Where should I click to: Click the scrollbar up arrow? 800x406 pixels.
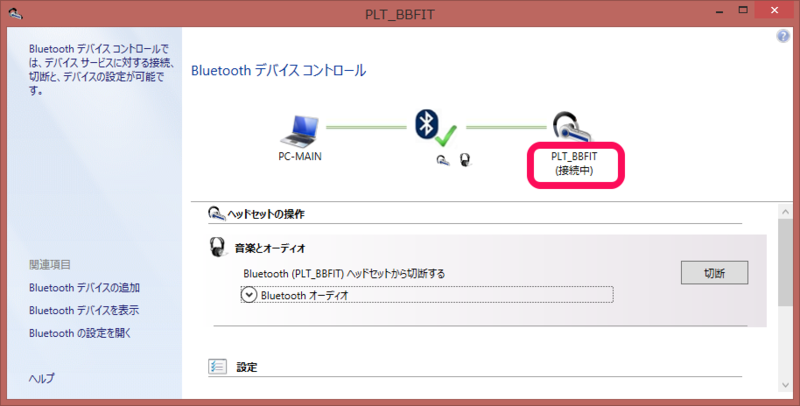tap(785, 211)
